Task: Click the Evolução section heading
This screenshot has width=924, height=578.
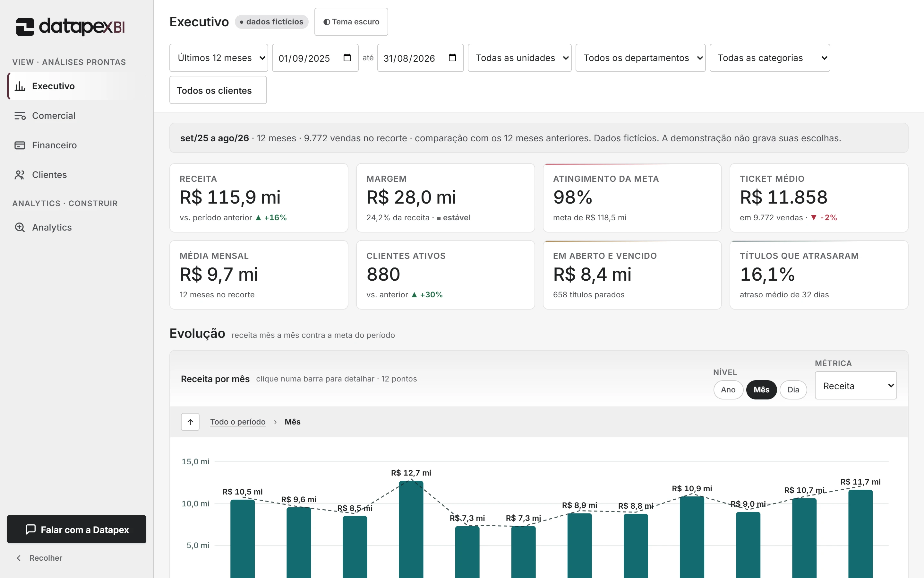Action: point(197,333)
